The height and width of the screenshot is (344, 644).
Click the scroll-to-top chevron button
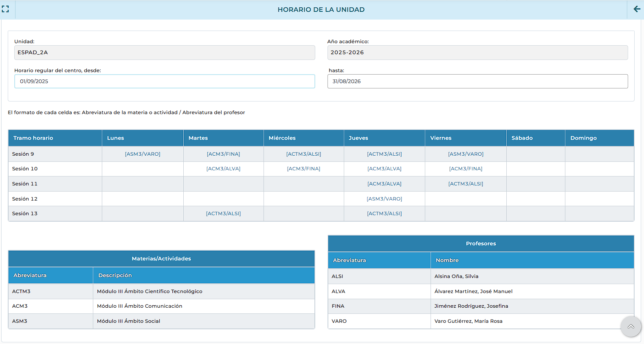[631, 326]
